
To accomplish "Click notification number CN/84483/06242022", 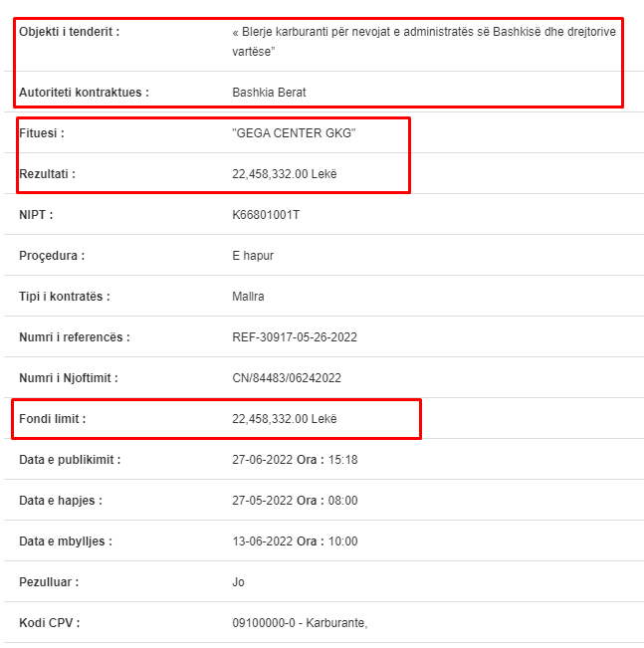I will (x=287, y=378).
